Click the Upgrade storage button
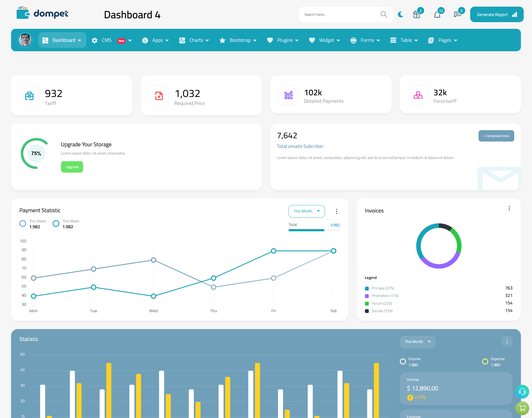Screen dimensions: 532x418 [72, 167]
